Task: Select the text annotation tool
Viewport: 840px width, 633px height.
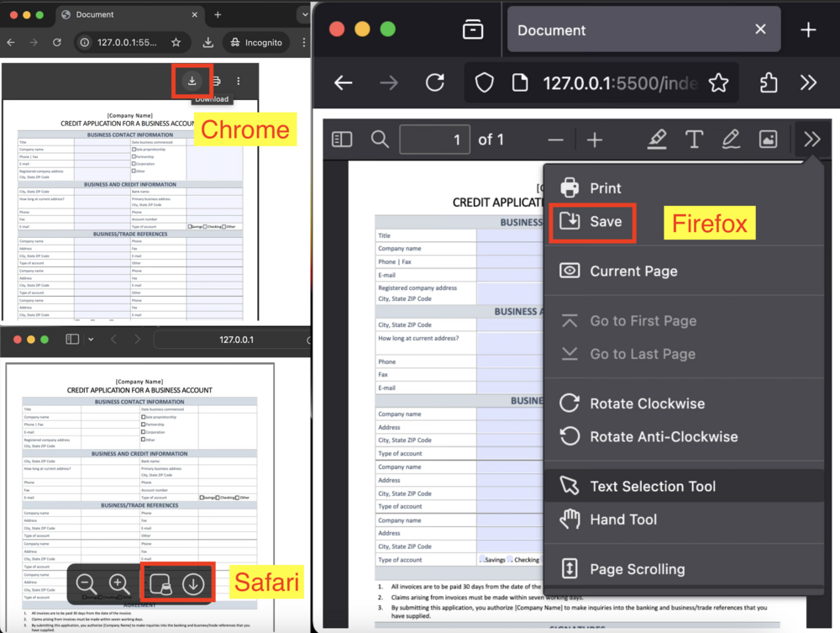Action: pyautogui.click(x=694, y=139)
